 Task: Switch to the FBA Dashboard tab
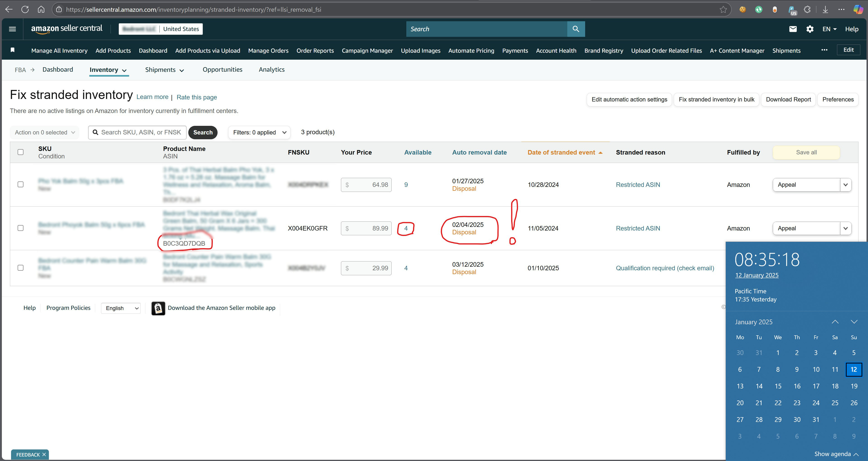tap(58, 69)
